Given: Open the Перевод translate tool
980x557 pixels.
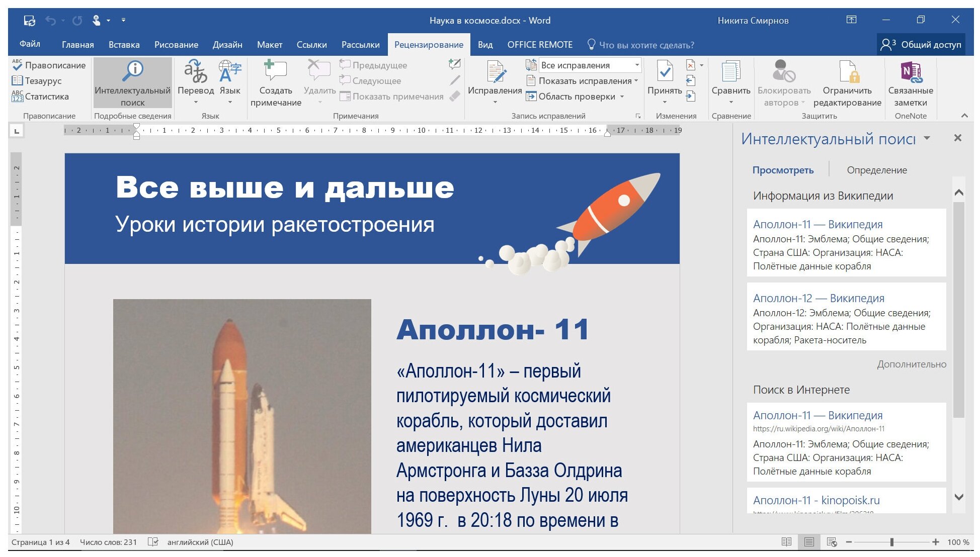Looking at the screenshot, I should 195,72.
